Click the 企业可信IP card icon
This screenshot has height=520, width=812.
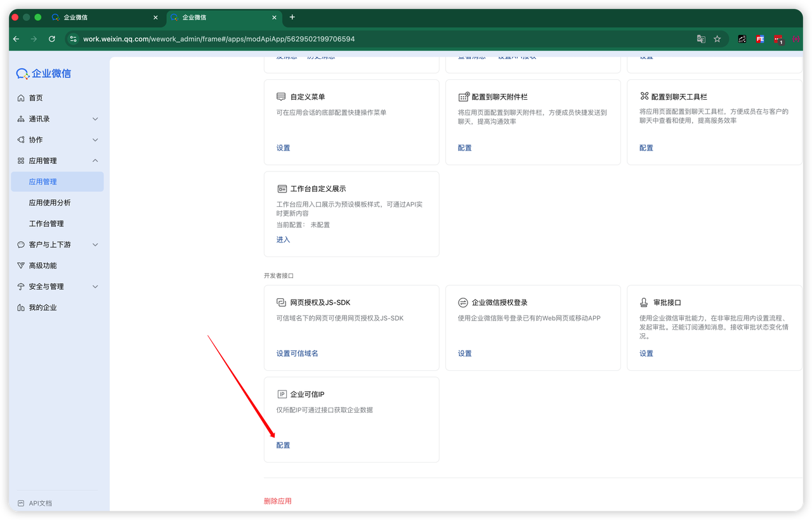[x=282, y=394]
